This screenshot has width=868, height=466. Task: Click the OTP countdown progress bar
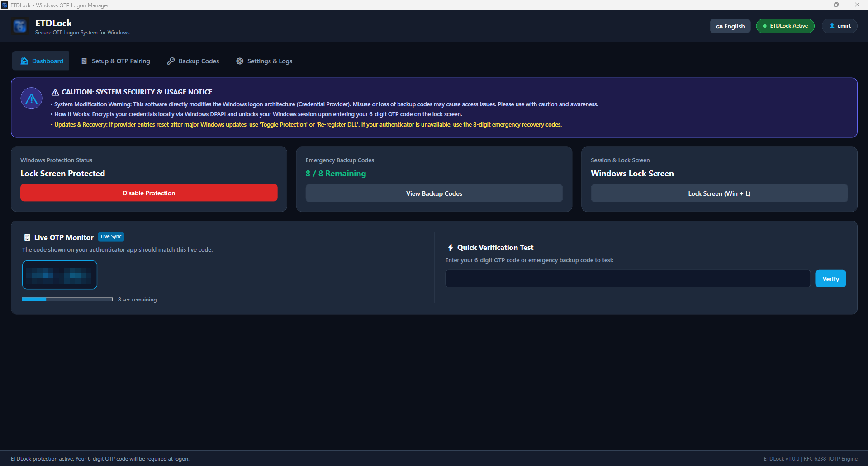click(x=67, y=299)
